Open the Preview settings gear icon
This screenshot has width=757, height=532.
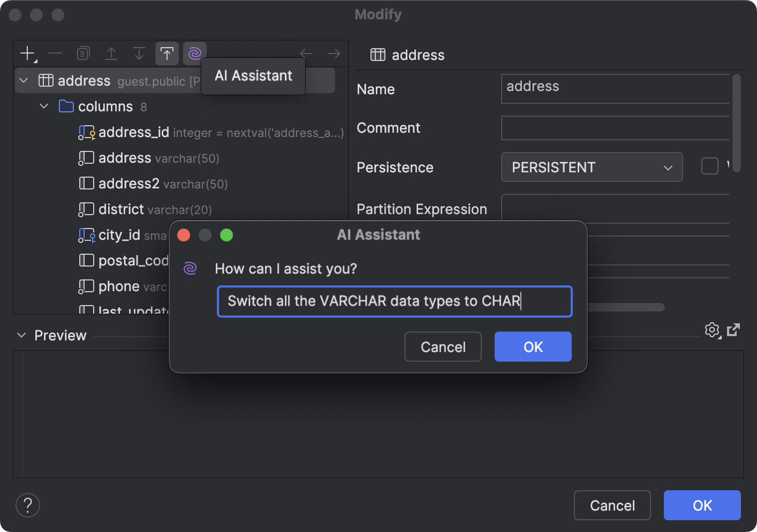712,330
